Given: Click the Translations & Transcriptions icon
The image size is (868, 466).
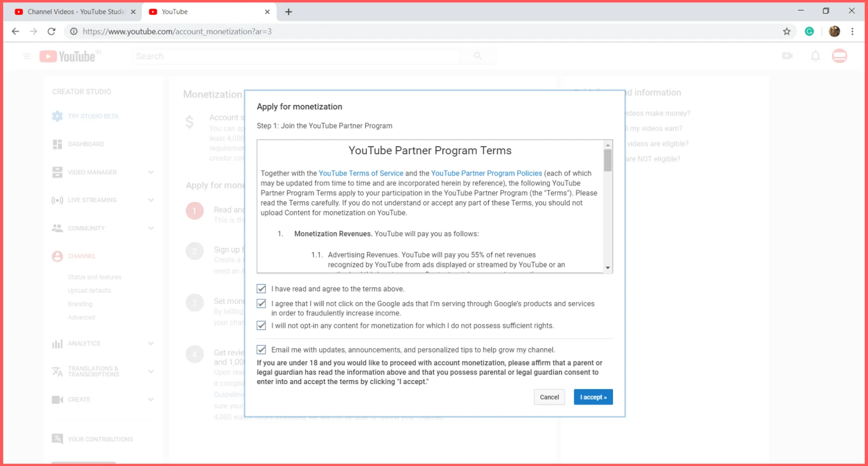Looking at the screenshot, I should tap(57, 371).
